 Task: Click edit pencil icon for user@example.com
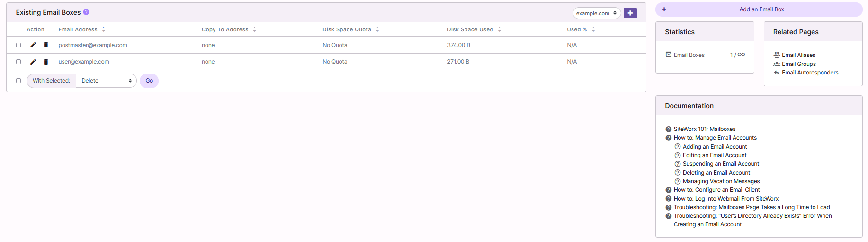(33, 62)
